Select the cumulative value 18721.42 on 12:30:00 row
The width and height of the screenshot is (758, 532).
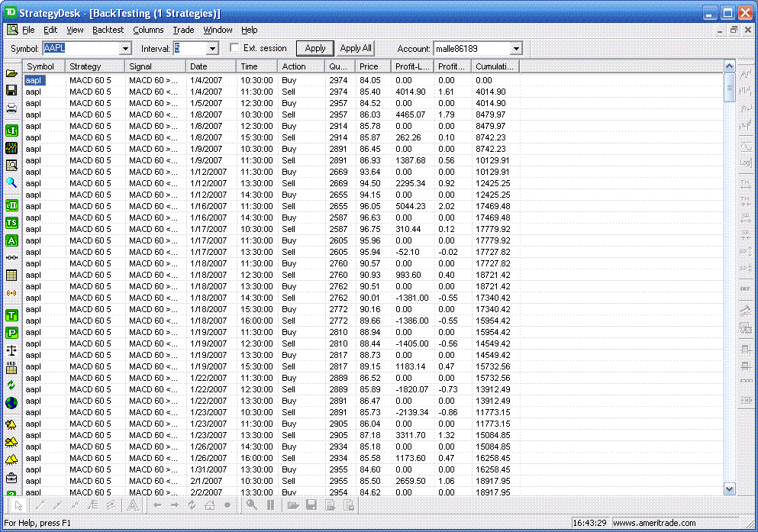pos(492,275)
